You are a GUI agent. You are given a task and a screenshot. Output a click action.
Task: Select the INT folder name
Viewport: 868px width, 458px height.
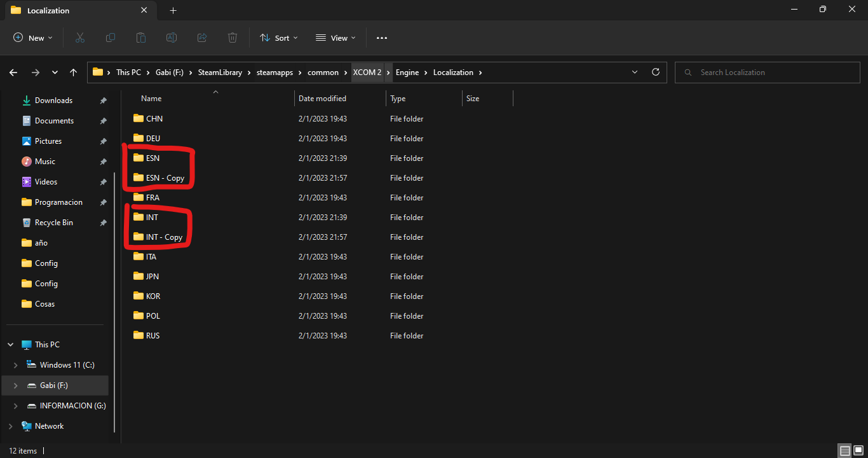152,217
